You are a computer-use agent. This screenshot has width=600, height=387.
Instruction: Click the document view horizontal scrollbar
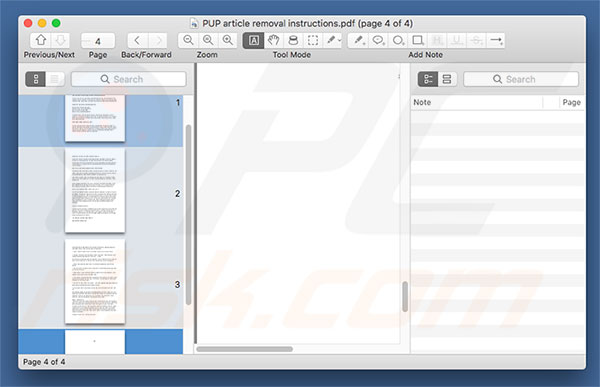pos(245,349)
